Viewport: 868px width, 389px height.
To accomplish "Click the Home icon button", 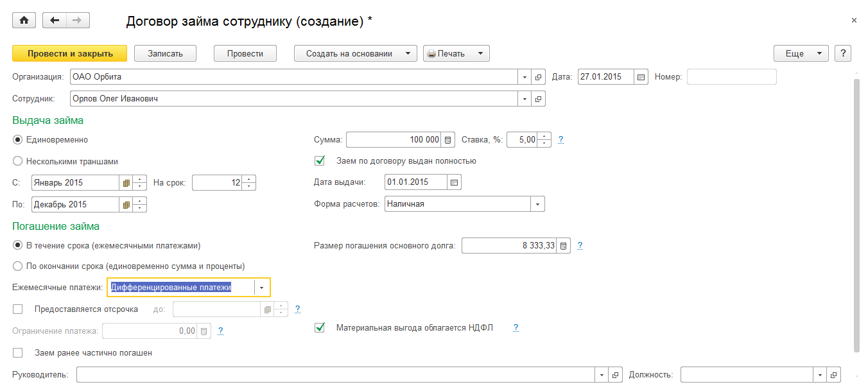I will (24, 21).
